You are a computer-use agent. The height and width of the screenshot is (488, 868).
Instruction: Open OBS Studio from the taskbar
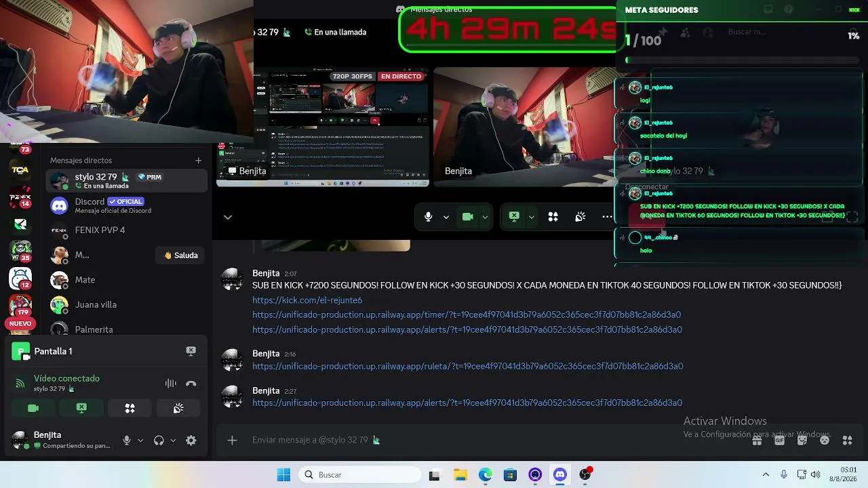(585, 474)
